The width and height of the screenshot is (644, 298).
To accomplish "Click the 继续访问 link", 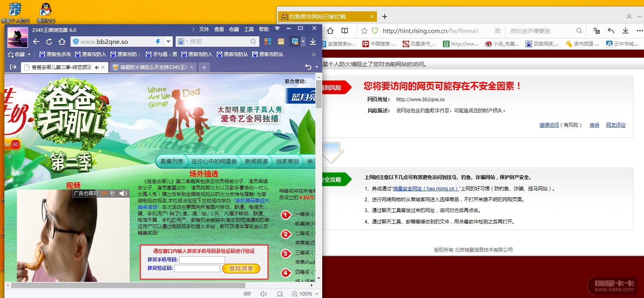I will click(549, 125).
